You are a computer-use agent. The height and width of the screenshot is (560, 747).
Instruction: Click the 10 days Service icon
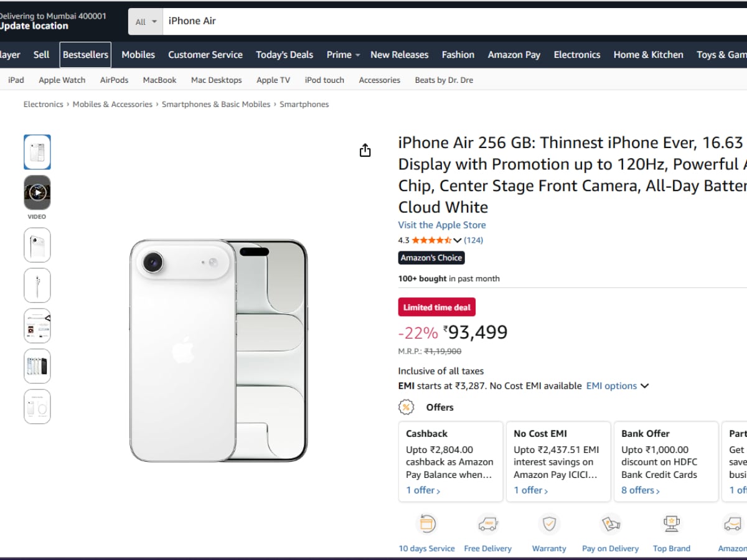[x=426, y=525]
